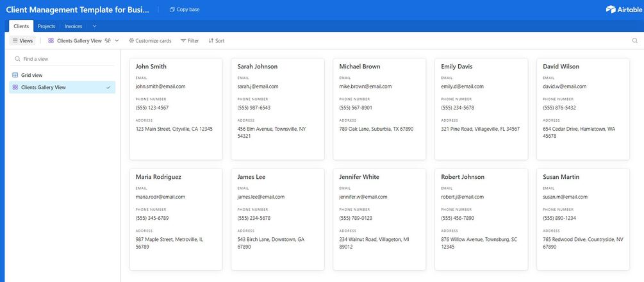Viewport: 644px width, 282px height.
Task: Click john.smith@email.com
Action: click(161, 87)
